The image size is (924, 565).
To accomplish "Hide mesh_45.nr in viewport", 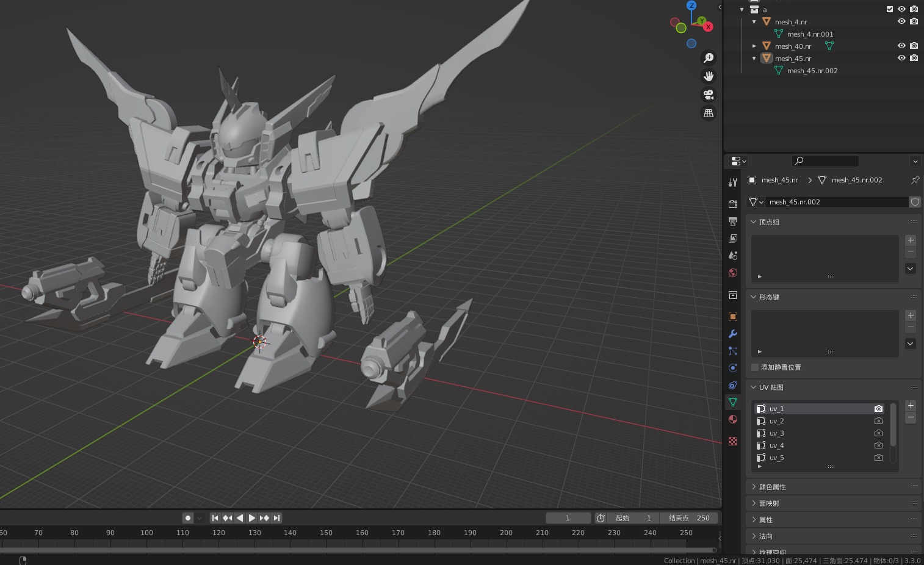I will pos(901,58).
